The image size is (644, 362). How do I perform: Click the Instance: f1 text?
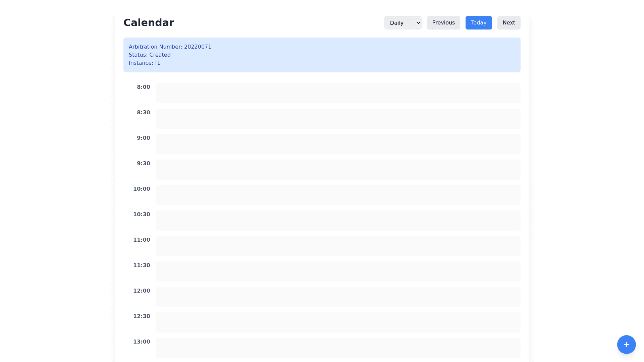coord(144,63)
